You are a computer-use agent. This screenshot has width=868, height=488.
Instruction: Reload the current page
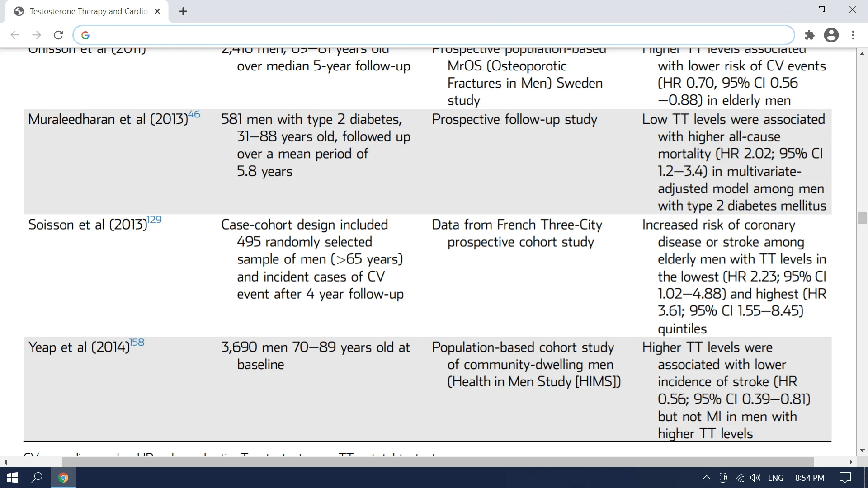point(58,35)
